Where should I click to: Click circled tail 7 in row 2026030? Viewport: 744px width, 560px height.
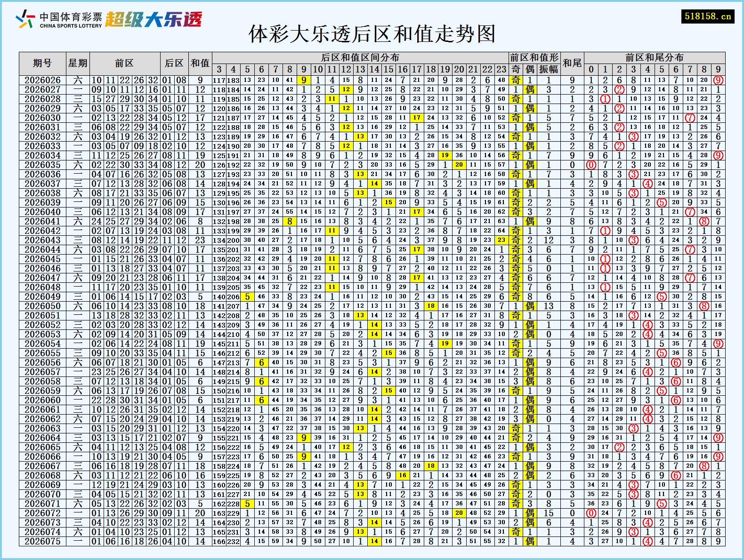coord(690,118)
